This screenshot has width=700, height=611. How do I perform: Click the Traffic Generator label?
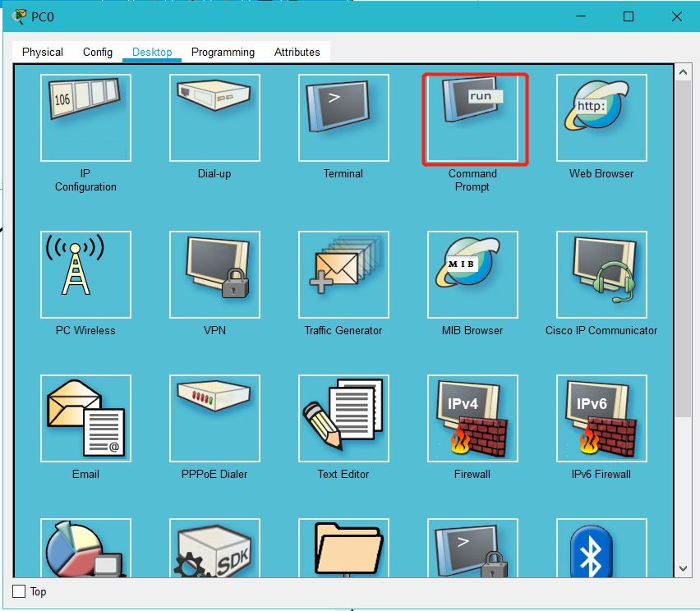[343, 330]
